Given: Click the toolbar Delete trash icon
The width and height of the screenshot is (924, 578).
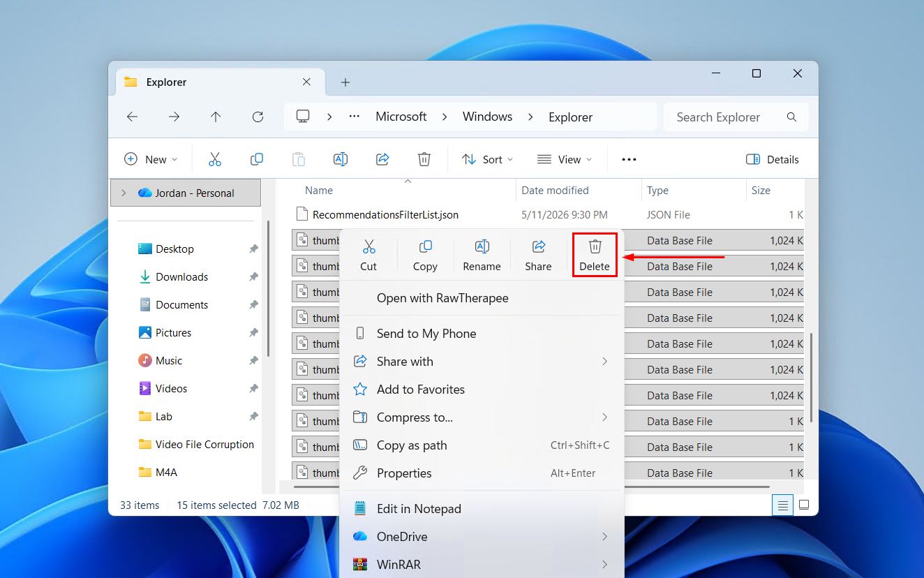Looking at the screenshot, I should pos(424,159).
